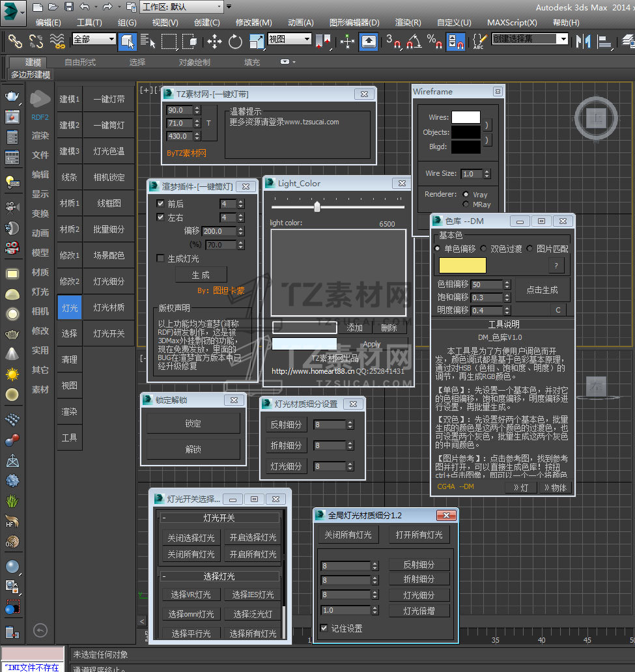Click the 关闭所有灯光 button in 全局灯光材质细分
This screenshot has height=672, width=635.
(x=348, y=535)
